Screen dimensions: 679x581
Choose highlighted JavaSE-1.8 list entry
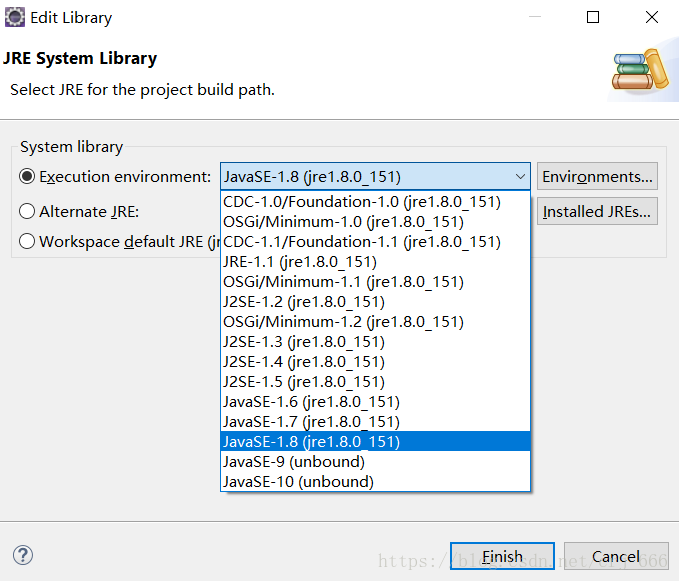coord(375,442)
